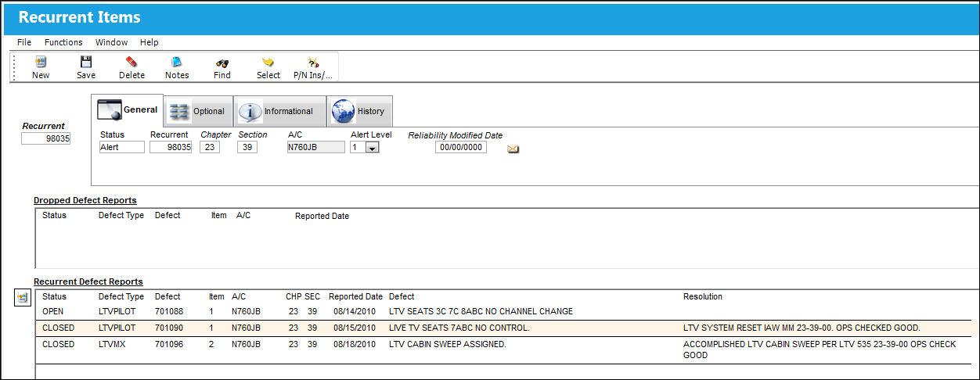Click the Reported Date 08/15/2010 cell
The height and width of the screenshot is (380, 980).
coord(355,328)
